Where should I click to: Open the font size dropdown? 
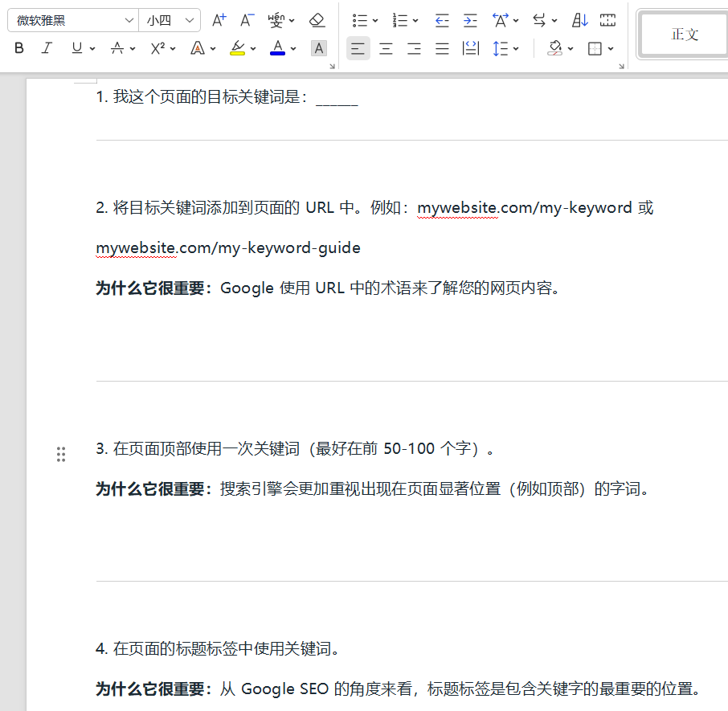click(x=190, y=20)
